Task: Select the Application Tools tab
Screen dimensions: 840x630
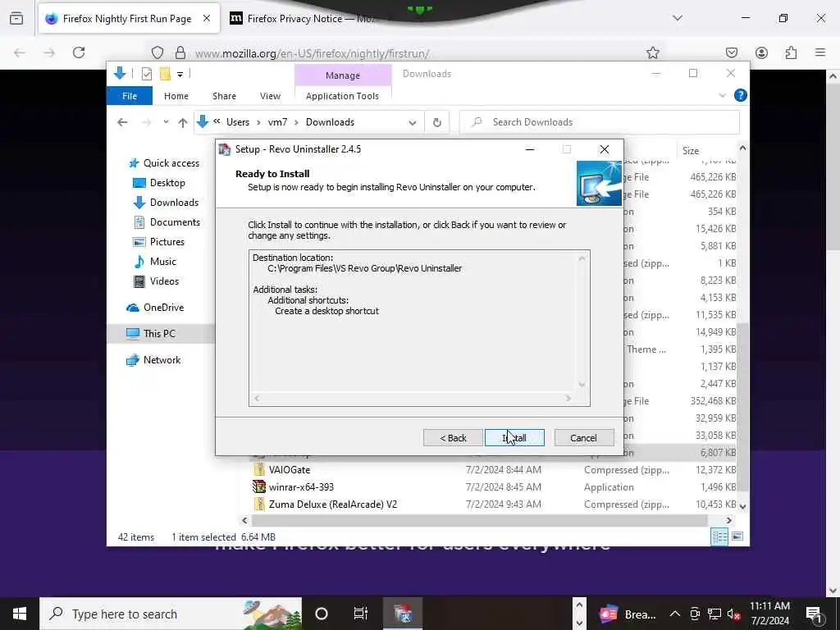Action: click(x=342, y=96)
